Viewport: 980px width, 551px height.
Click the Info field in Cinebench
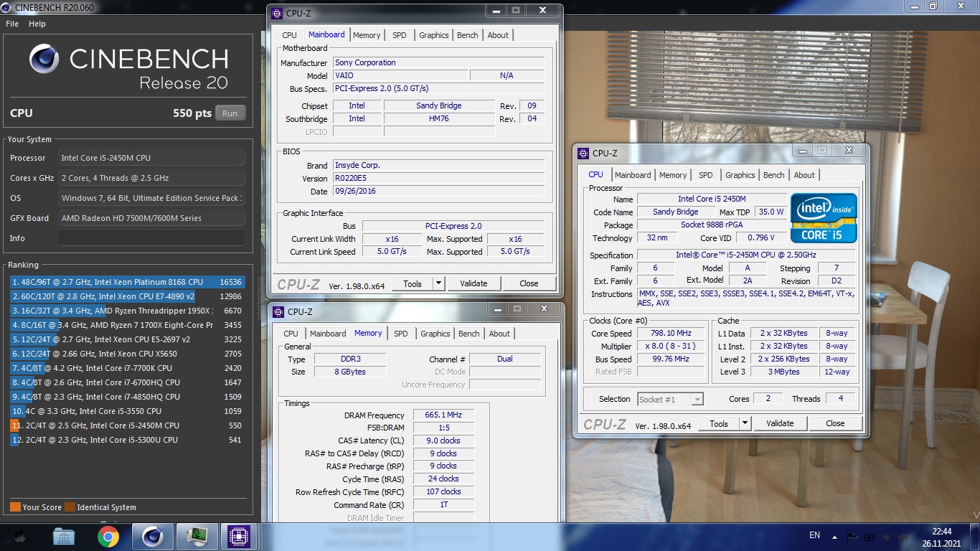(151, 238)
